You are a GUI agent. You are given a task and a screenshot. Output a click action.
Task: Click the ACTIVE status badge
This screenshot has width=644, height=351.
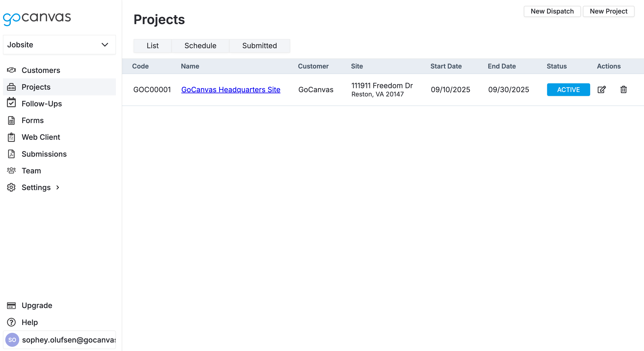coord(568,90)
